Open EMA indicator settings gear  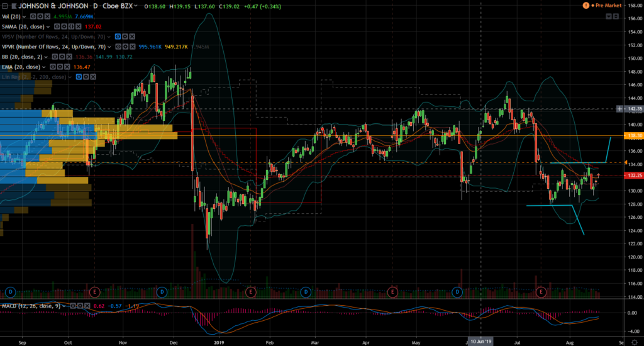60,67
